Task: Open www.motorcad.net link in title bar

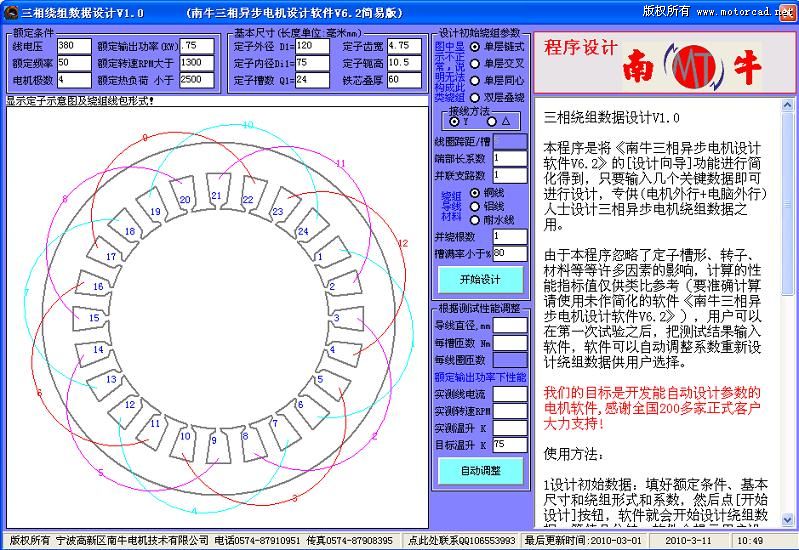Action: click(743, 12)
